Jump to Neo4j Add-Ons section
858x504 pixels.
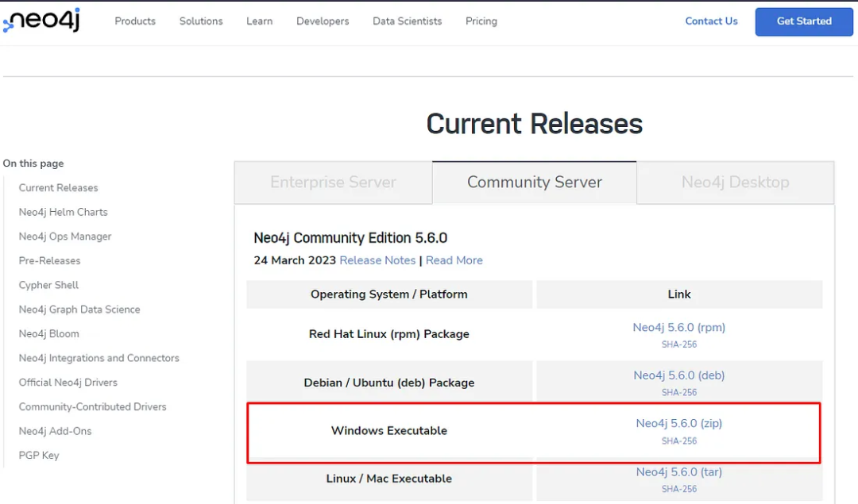click(56, 431)
